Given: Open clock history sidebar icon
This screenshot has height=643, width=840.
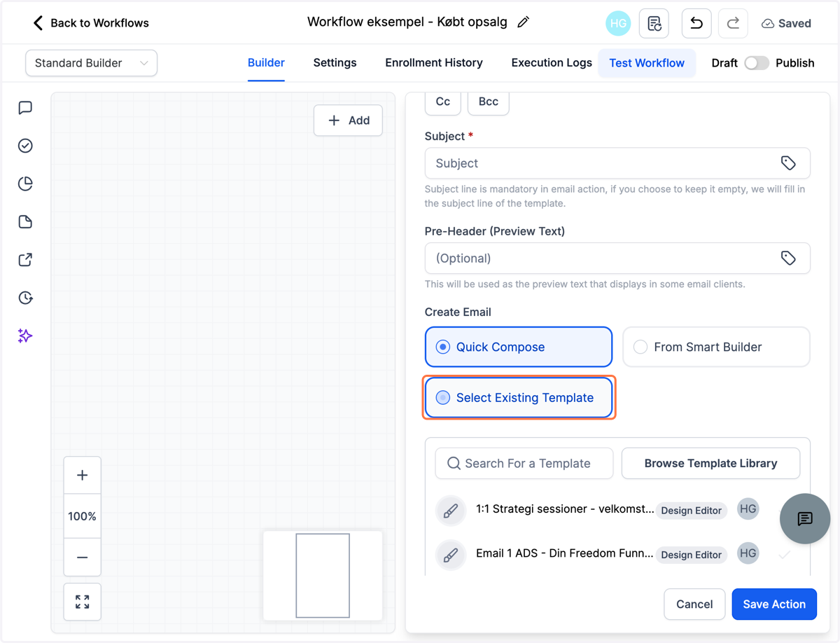Looking at the screenshot, I should tap(25, 298).
